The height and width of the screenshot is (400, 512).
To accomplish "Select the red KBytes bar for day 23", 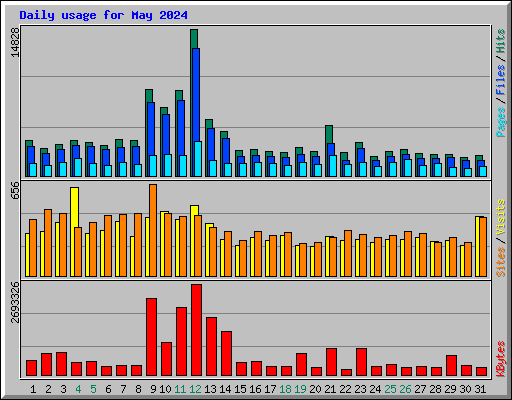I will point(361,362).
